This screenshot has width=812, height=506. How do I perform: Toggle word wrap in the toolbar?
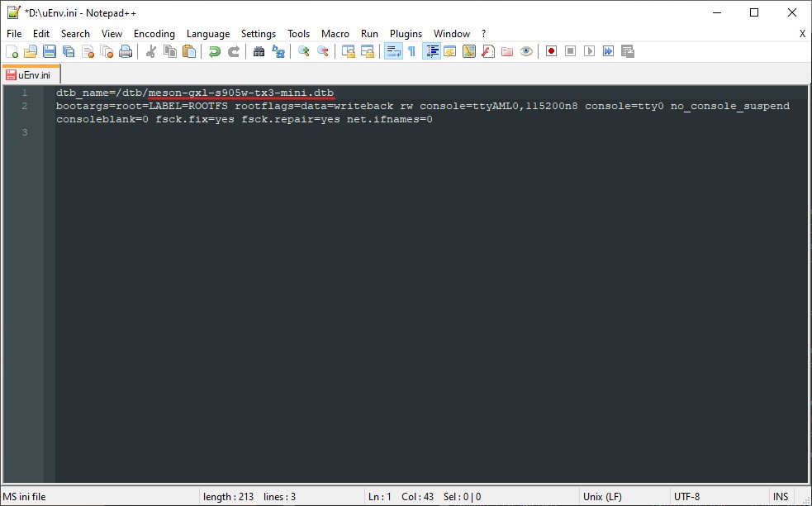point(393,51)
